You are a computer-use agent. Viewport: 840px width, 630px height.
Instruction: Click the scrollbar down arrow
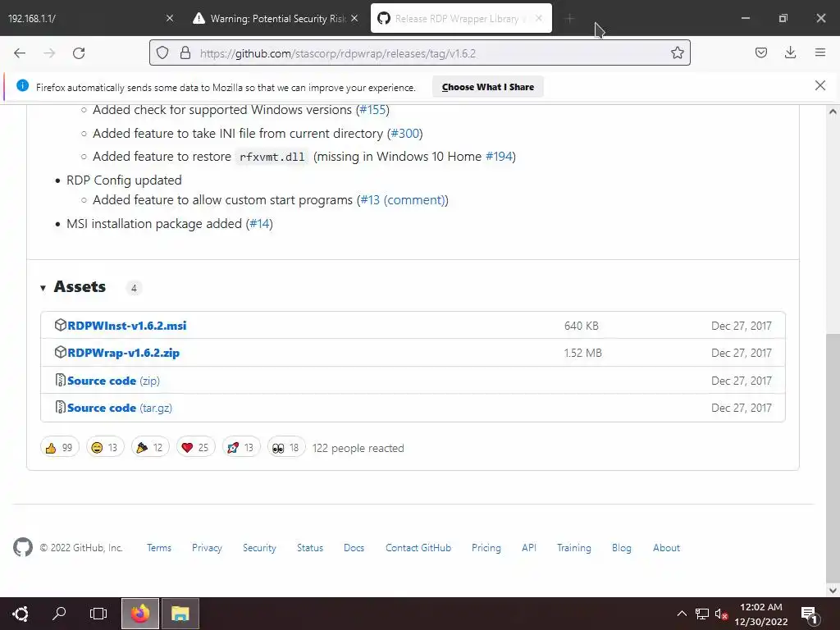[x=833, y=591]
